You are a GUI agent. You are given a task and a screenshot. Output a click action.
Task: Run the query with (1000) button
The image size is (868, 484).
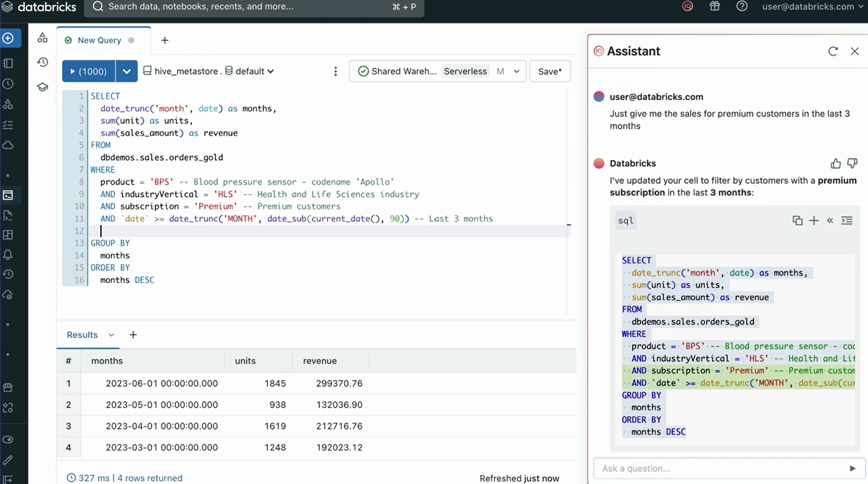(x=88, y=71)
